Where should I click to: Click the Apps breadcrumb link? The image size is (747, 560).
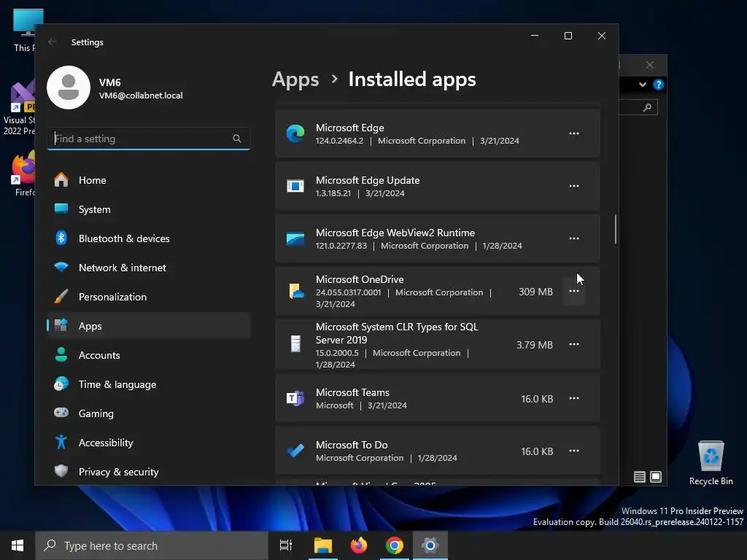[295, 79]
